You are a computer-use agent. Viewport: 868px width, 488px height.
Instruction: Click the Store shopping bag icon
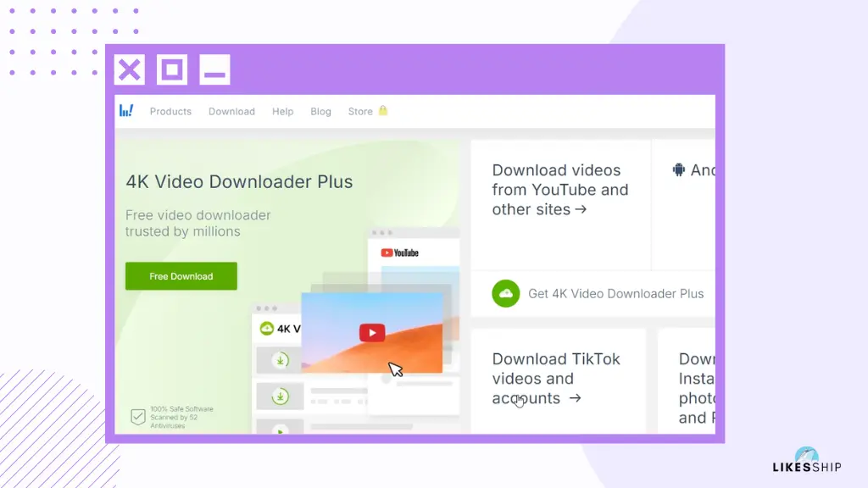pos(383,111)
